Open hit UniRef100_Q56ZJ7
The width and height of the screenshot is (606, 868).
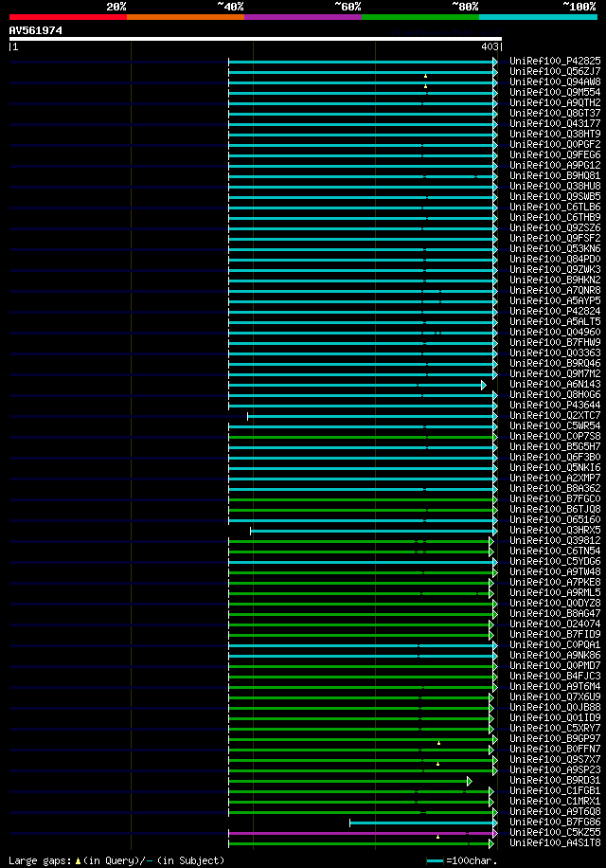(x=555, y=71)
